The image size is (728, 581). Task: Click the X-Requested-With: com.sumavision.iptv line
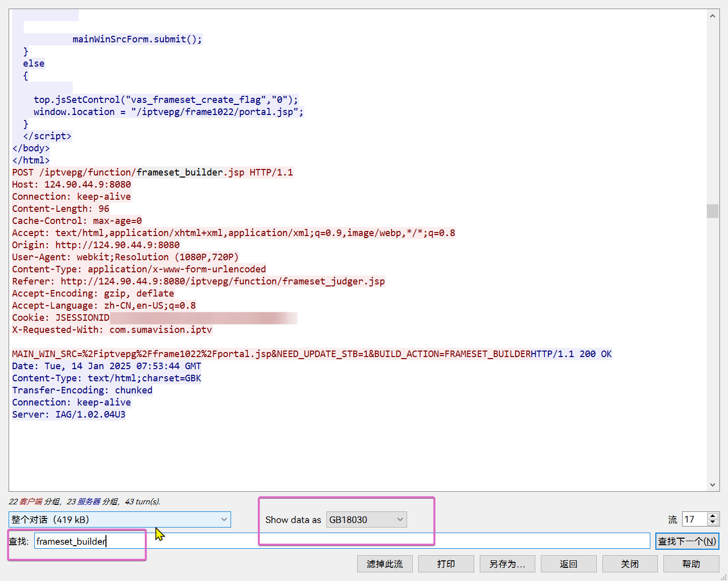[x=112, y=330]
